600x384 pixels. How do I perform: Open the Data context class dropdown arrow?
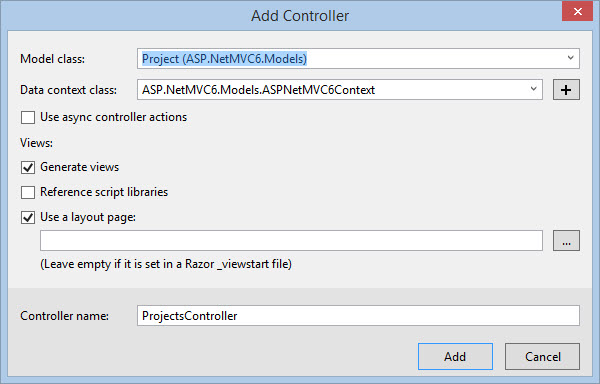(533, 89)
